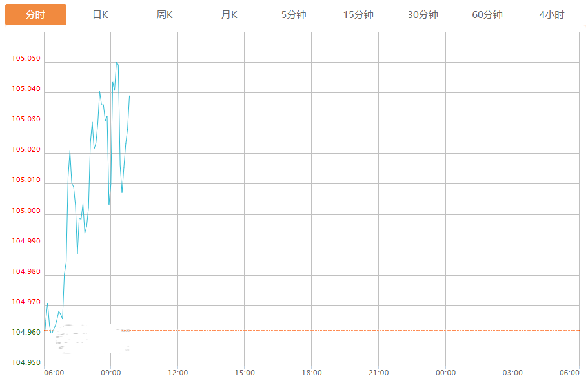Switch to the 月K tab
The height and width of the screenshot is (383, 588).
(229, 15)
